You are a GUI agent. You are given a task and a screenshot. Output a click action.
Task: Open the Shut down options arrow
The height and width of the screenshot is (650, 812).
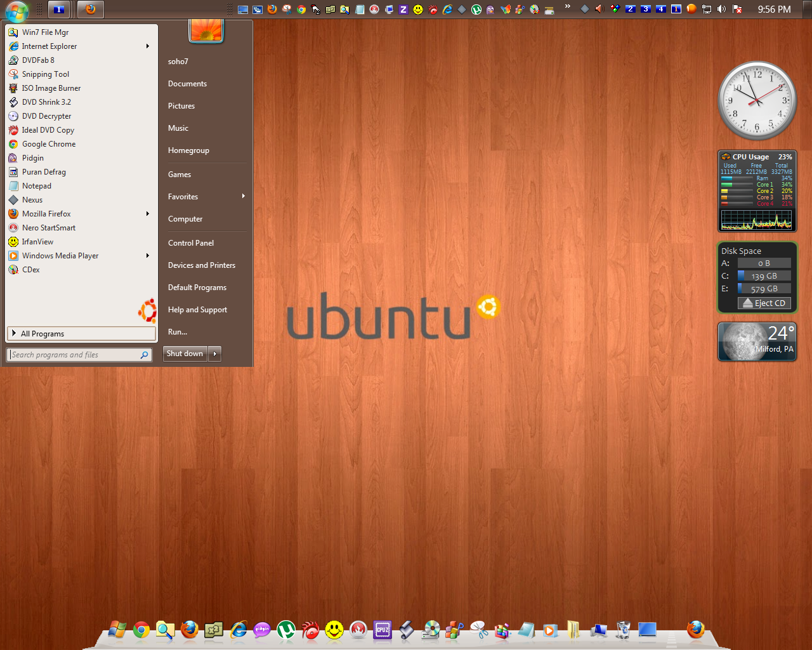click(214, 354)
